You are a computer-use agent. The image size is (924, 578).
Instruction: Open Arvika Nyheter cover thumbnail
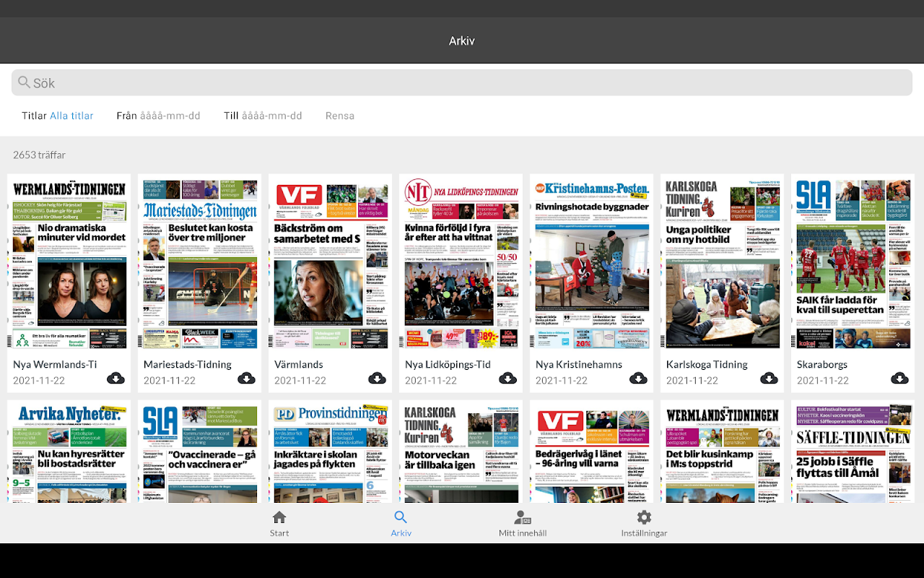pyautogui.click(x=69, y=453)
